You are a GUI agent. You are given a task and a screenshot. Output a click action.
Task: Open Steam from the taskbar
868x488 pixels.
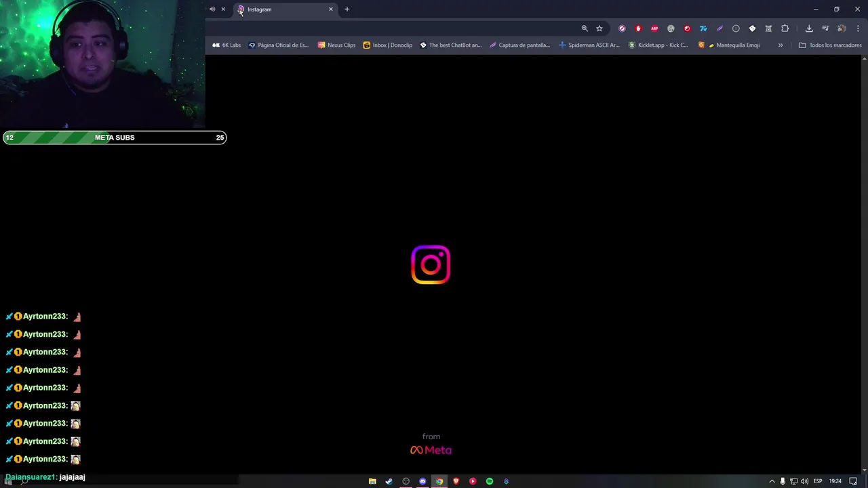pyautogui.click(x=389, y=481)
